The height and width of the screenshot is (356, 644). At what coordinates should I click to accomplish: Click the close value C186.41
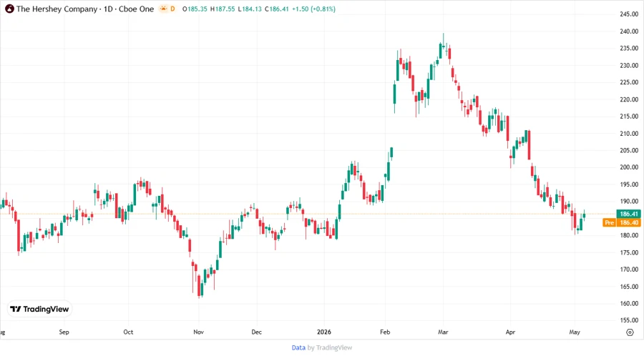[277, 9]
